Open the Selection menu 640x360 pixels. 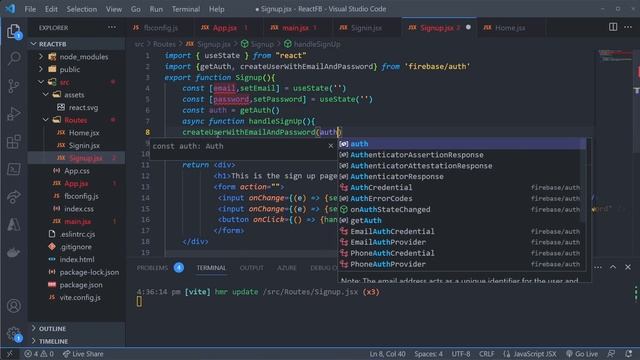tap(82, 9)
